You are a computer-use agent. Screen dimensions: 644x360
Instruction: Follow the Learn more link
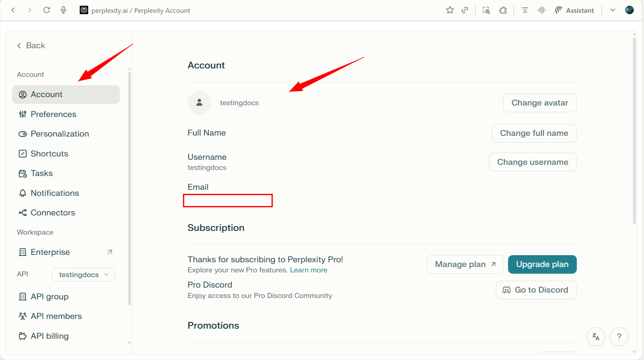pyautogui.click(x=308, y=270)
